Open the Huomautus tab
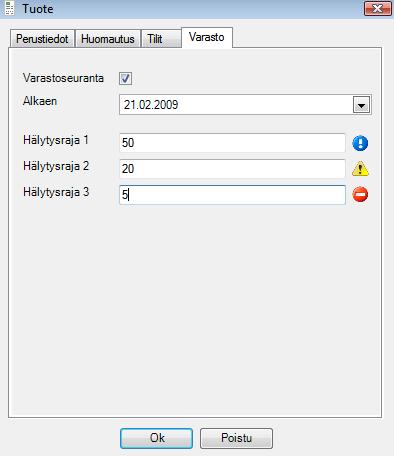This screenshot has width=394, height=456. pos(108,39)
